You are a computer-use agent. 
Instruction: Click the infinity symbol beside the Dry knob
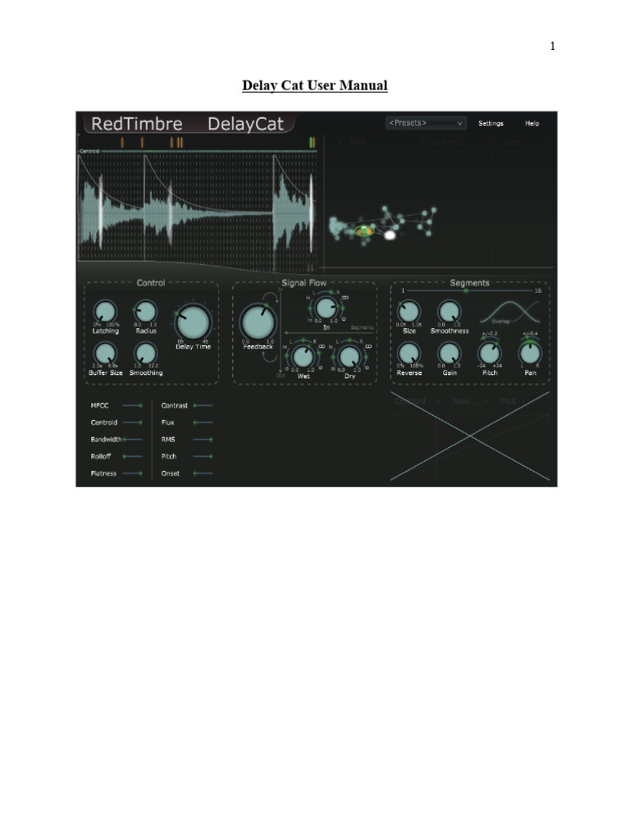coord(368,347)
